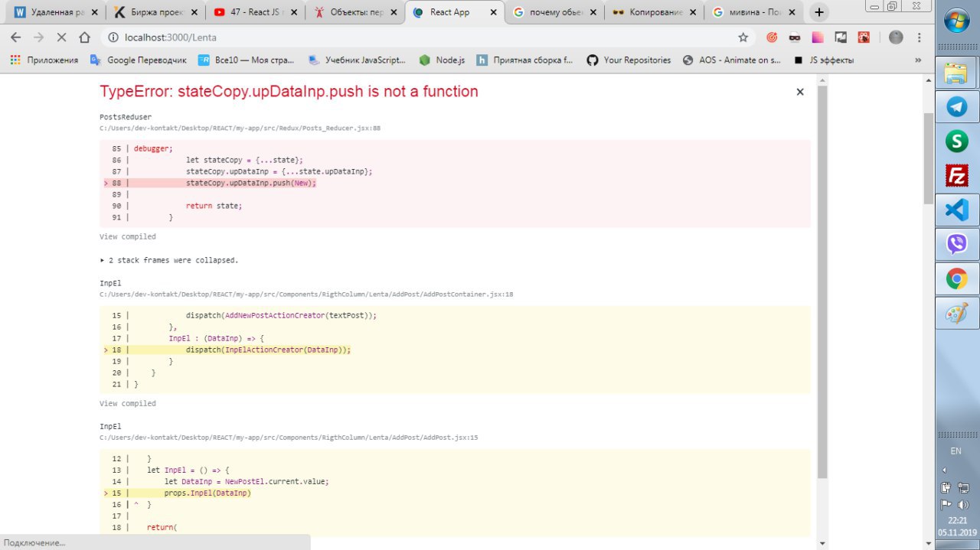Viewport: 980px width, 550px height.
Task: Click the EN language indicator
Action: (x=955, y=451)
